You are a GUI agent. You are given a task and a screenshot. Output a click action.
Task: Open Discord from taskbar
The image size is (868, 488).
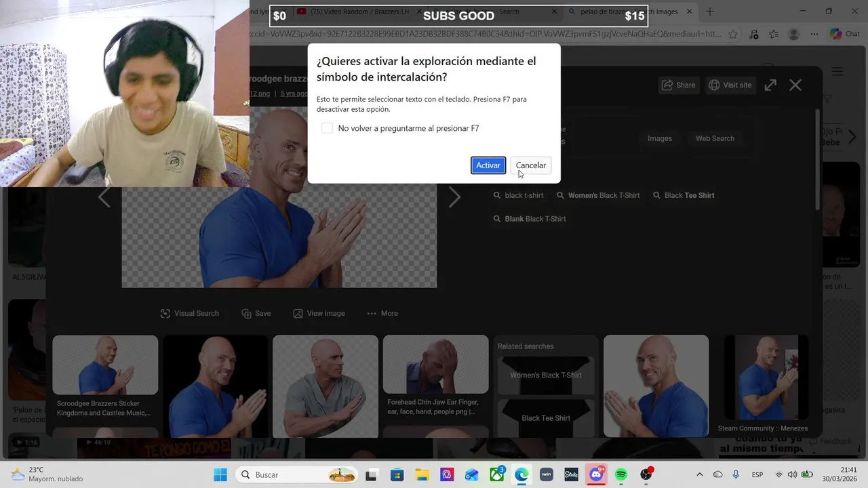click(x=596, y=474)
